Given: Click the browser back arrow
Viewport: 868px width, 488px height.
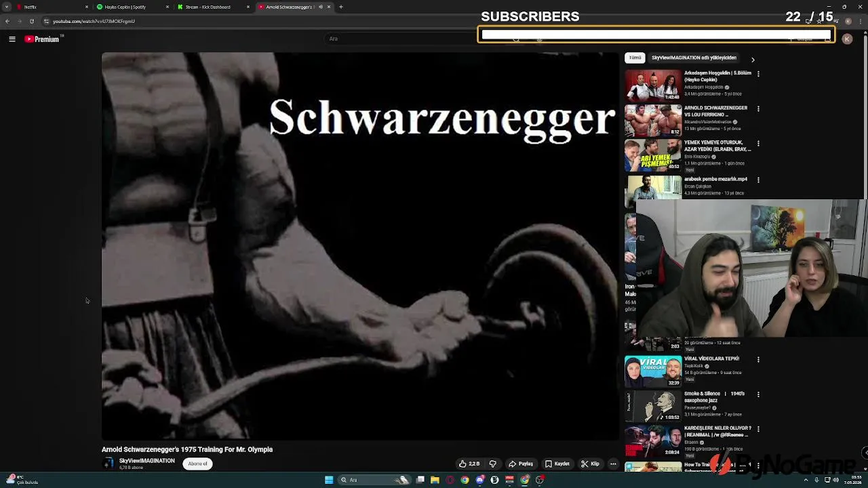Looking at the screenshot, I should [7, 21].
